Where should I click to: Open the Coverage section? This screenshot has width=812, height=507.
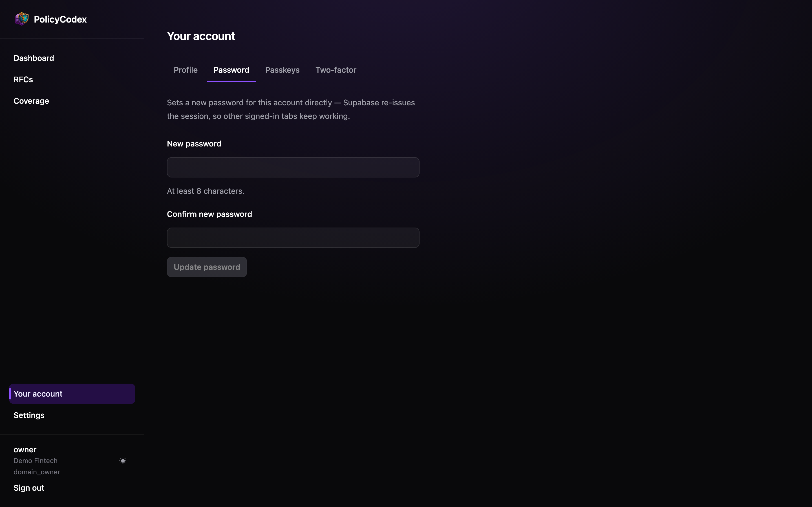(31, 101)
